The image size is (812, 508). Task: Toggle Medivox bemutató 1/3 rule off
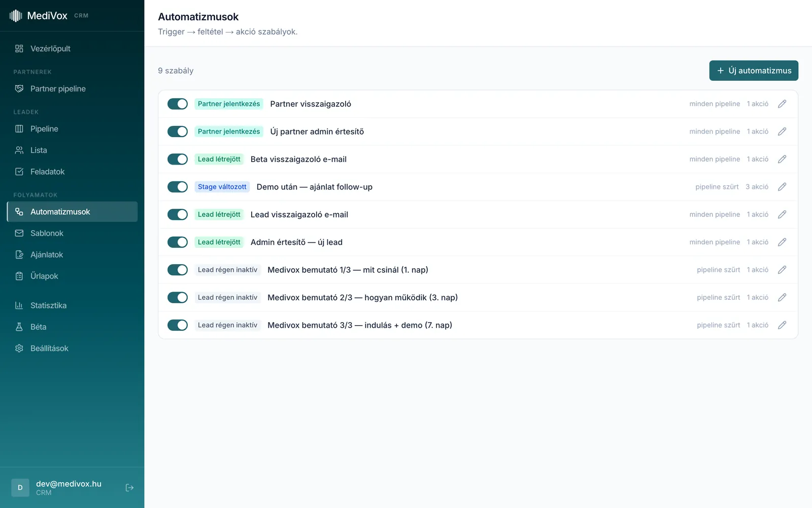(x=178, y=270)
